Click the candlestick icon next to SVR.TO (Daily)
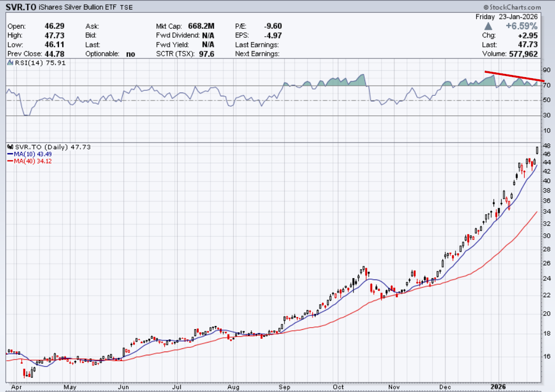This screenshot has width=555, height=392. 10,147
